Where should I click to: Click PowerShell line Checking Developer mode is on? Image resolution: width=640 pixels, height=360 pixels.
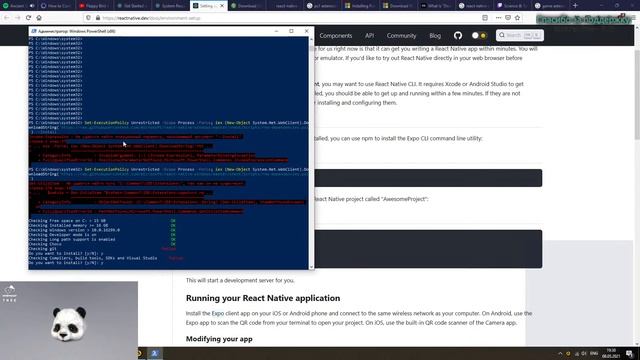pos(62,235)
